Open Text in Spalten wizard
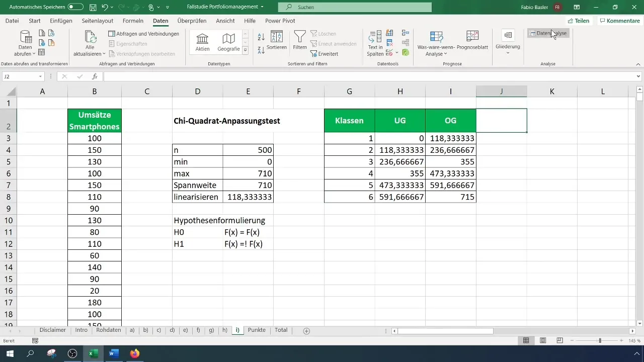Screen dimensions: 644x362 coord(375,43)
